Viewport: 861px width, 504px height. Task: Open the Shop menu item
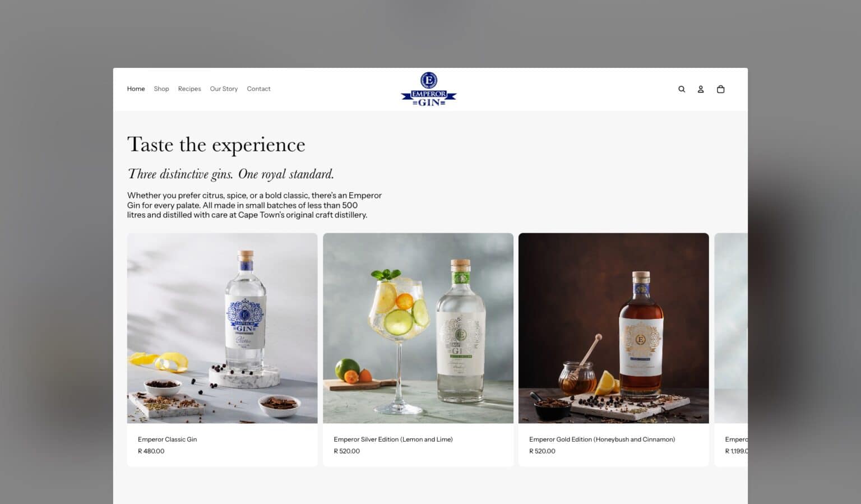161,89
